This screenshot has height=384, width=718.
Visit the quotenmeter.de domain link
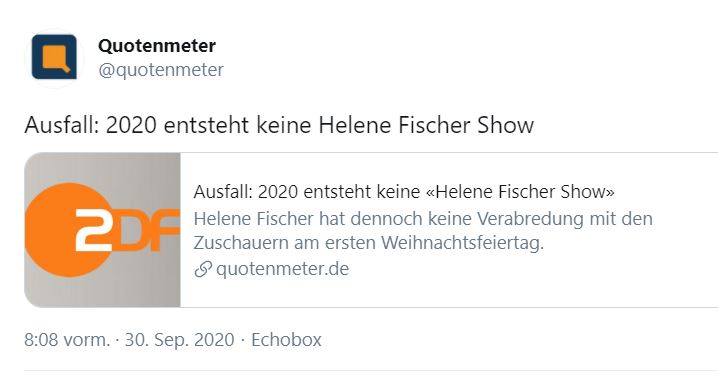[282, 269]
